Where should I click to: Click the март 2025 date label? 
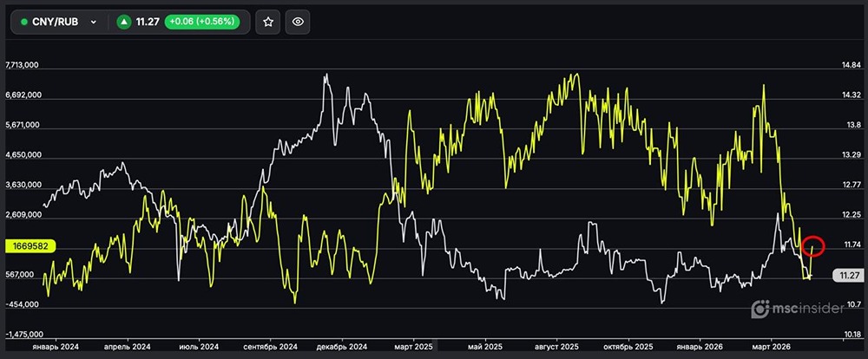coord(413,347)
